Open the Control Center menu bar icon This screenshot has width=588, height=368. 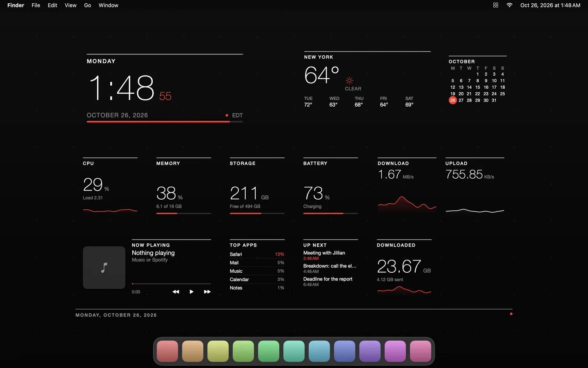[x=496, y=5]
